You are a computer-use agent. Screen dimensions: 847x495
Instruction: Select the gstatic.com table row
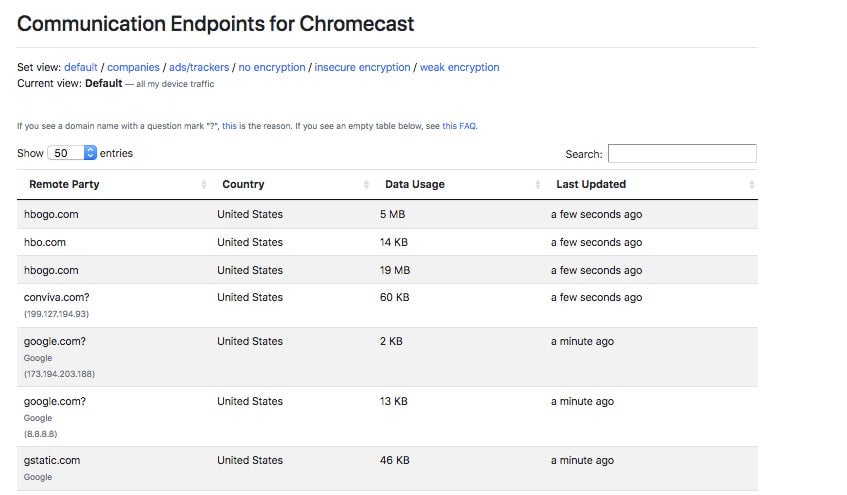tap(52, 460)
